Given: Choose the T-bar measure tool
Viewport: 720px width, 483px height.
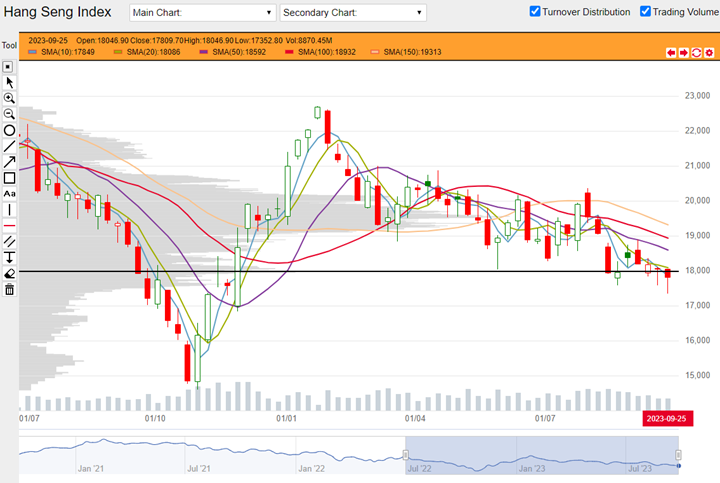Looking at the screenshot, I should click(9, 258).
